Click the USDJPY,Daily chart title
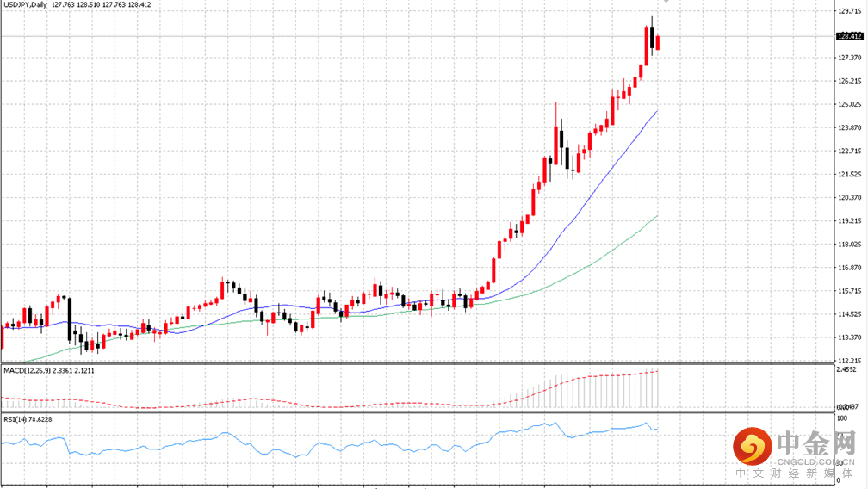The width and height of the screenshot is (868, 489). [x=26, y=4]
